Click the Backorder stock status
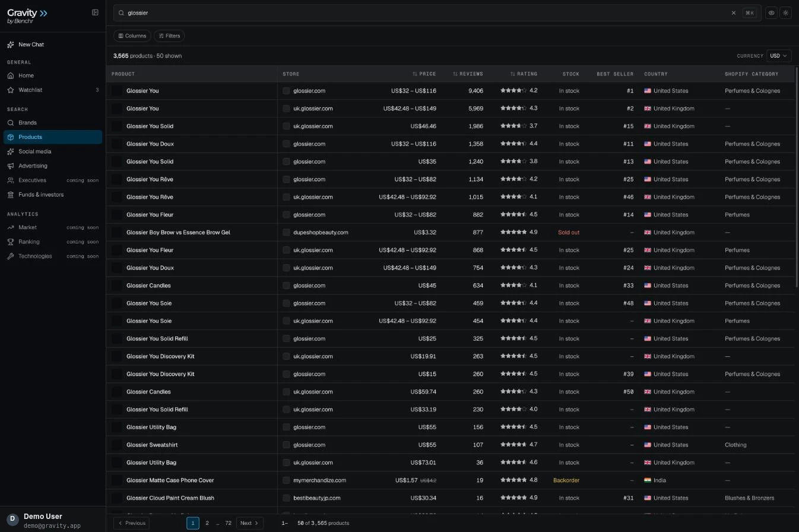799x532 pixels. point(566,480)
